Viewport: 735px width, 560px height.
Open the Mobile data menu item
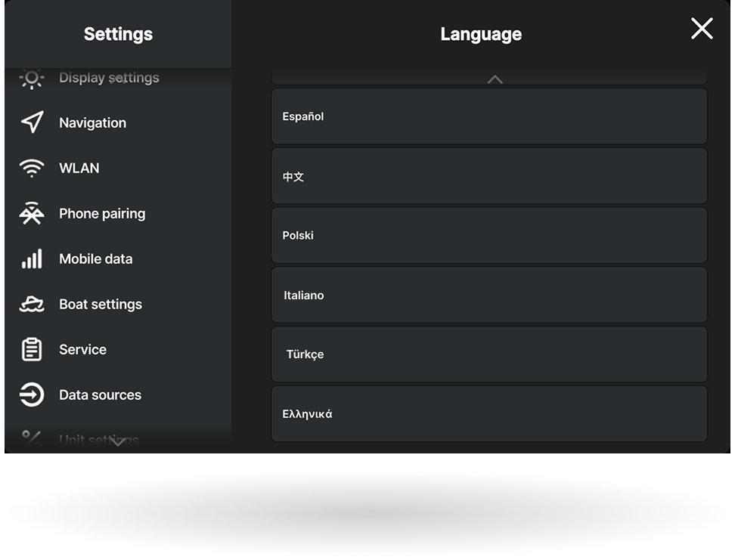click(x=96, y=259)
